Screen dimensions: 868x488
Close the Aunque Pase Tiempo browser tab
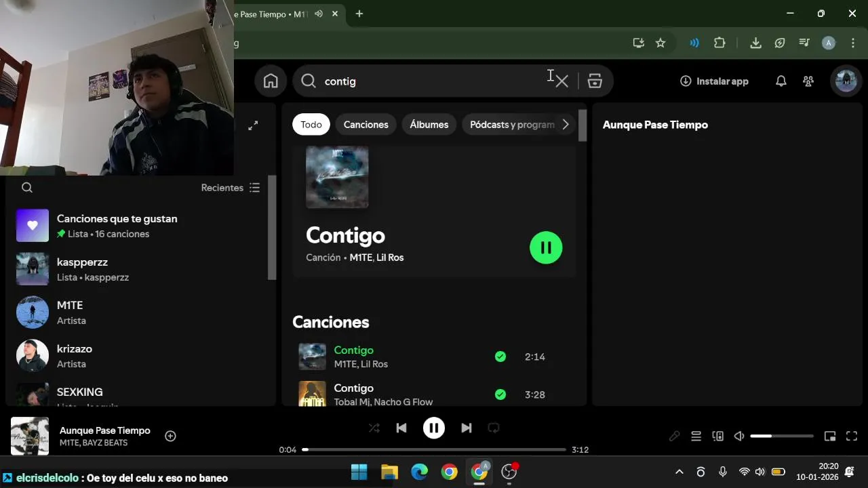click(335, 14)
